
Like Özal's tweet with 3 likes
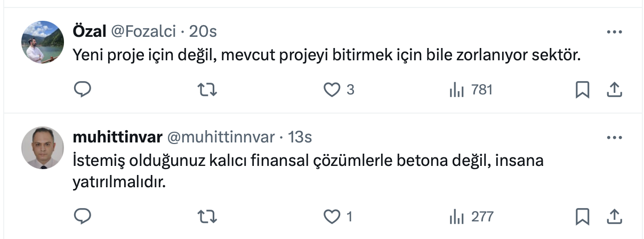point(332,90)
